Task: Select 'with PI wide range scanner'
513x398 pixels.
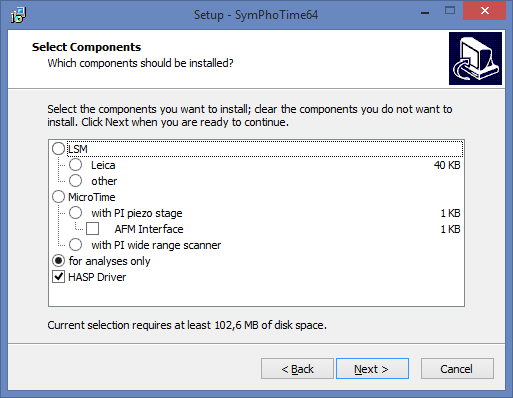Action: [x=75, y=245]
